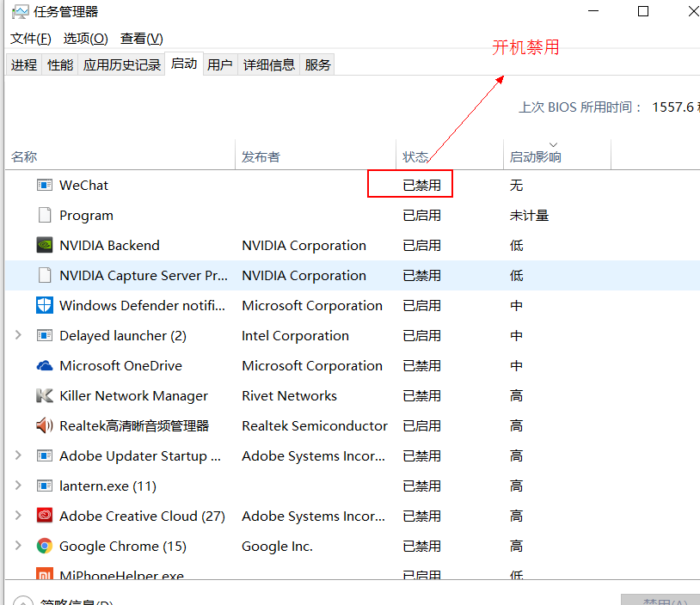700x605 pixels.
Task: Open the 查看(V) menu
Action: tap(142, 39)
